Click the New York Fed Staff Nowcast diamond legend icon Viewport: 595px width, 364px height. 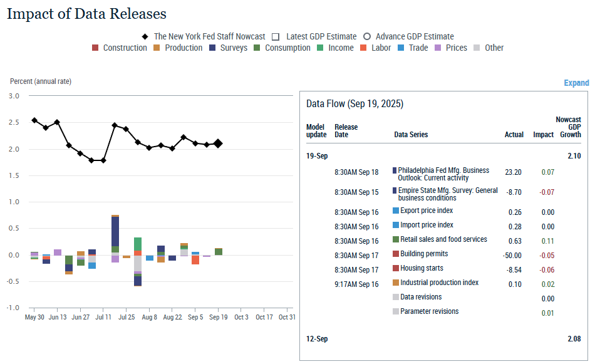click(x=145, y=37)
